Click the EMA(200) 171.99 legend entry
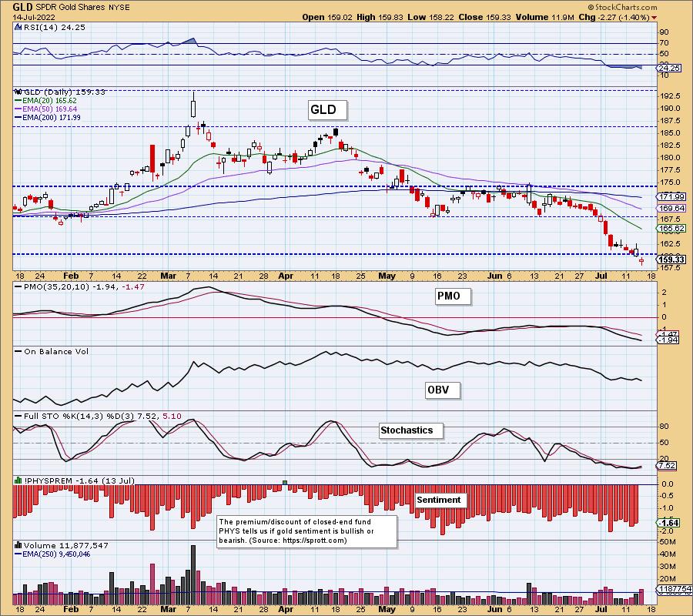 48,118
